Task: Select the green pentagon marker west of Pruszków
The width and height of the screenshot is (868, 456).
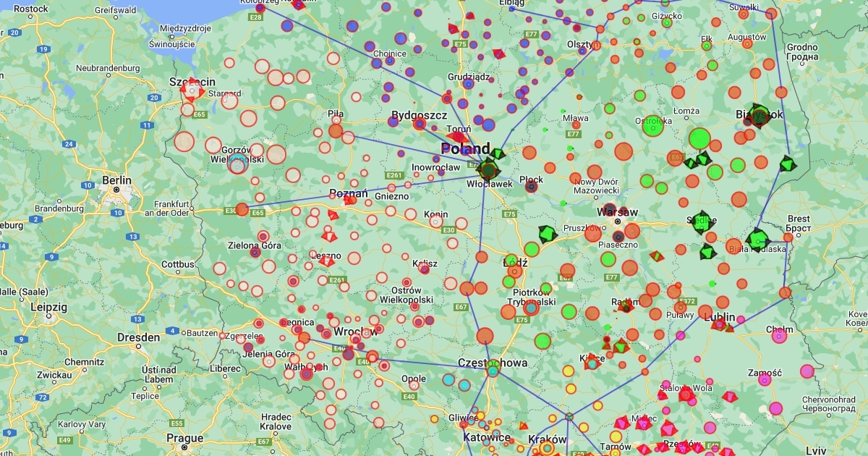Action: click(x=547, y=235)
